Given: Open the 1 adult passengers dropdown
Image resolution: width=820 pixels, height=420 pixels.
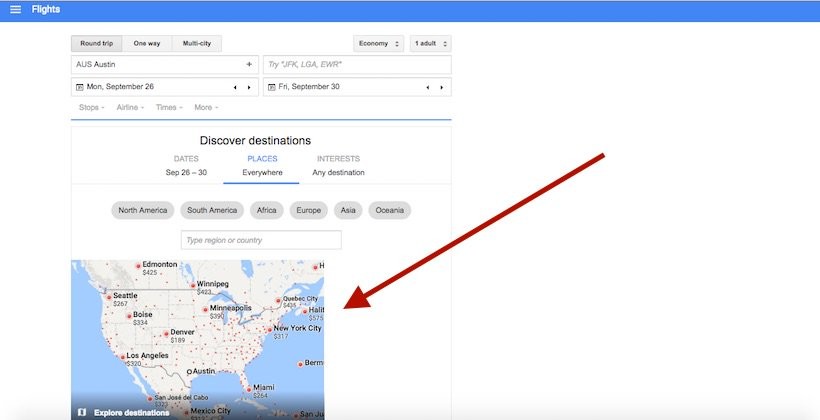Looking at the screenshot, I should click(431, 44).
